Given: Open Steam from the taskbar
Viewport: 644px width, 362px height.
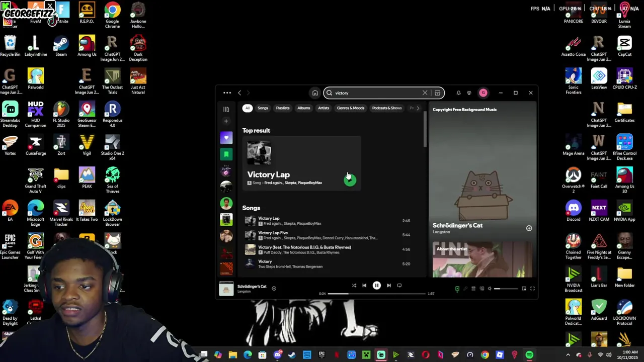Looking at the screenshot, I should [x=292, y=355].
